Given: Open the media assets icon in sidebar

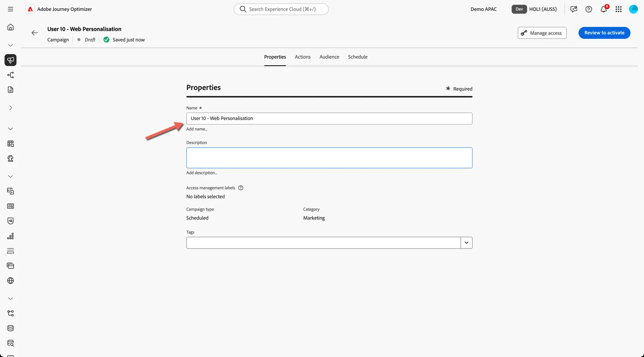Looking at the screenshot, I should coord(10,191).
